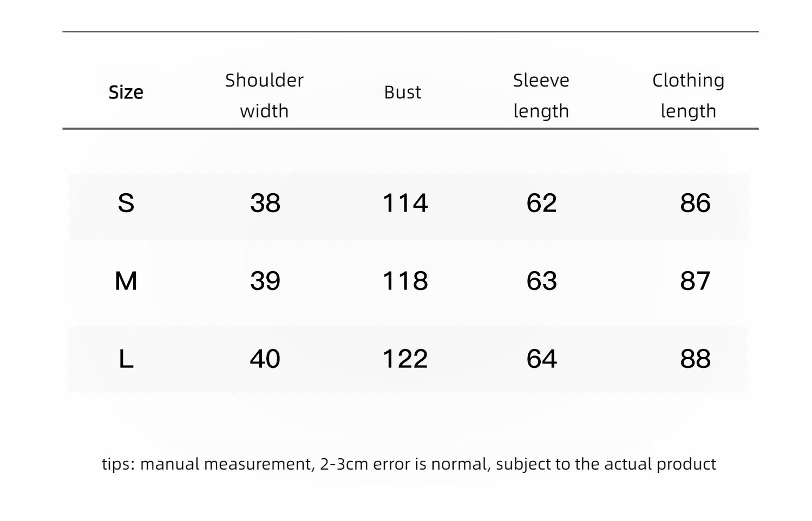Select the Shoulder width column header
Viewport: 812px width, 521px height.
[264, 95]
